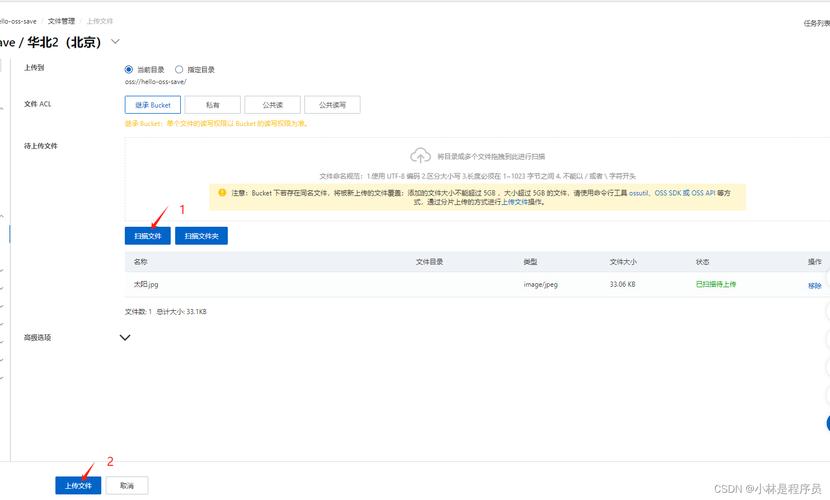Image resolution: width=830 pixels, height=500 pixels.
Task: Select the 指定目录 radio button
Action: 179,69
